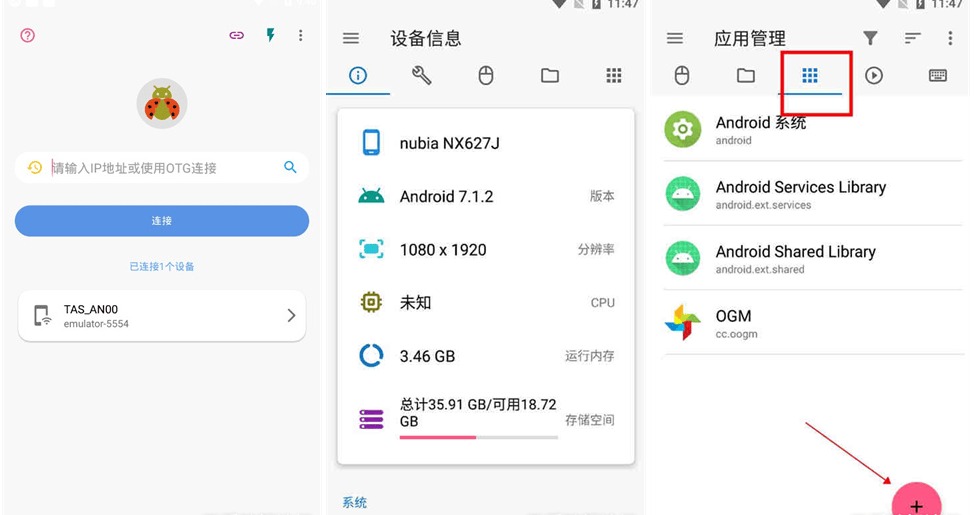Click the storage space usage bar

pos(479,437)
